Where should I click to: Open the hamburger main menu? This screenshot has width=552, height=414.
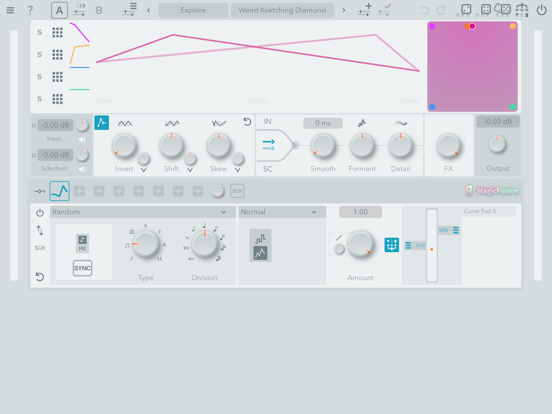[10, 10]
